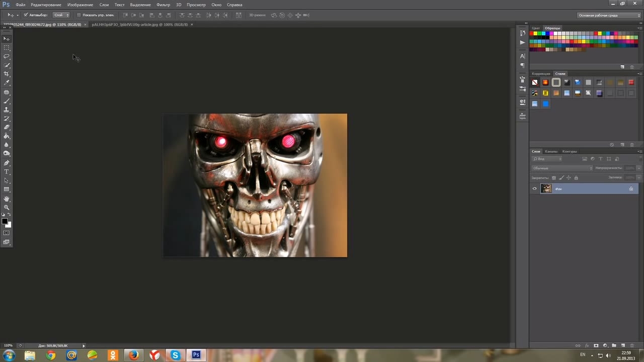Viewport: 644px width, 362px height.
Task: Select the Brush tool
Action: pos(7,101)
